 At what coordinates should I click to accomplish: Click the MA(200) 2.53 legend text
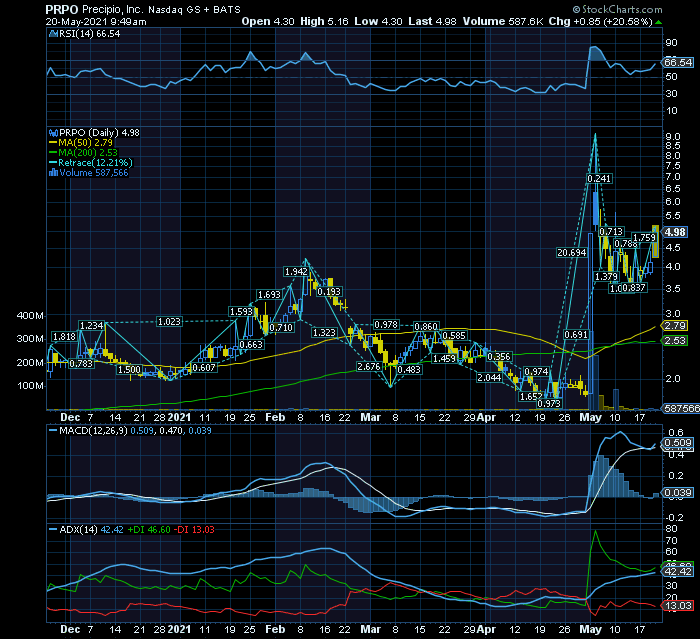coord(88,153)
